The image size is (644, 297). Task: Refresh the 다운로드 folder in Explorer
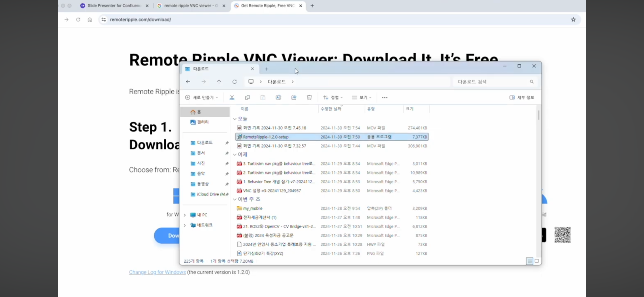pyautogui.click(x=234, y=82)
